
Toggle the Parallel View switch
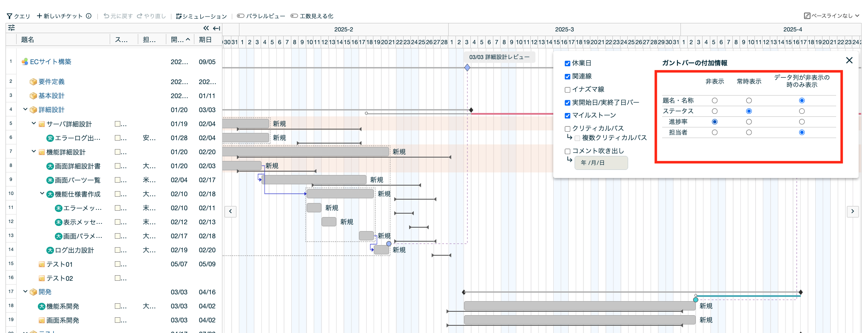pos(241,16)
